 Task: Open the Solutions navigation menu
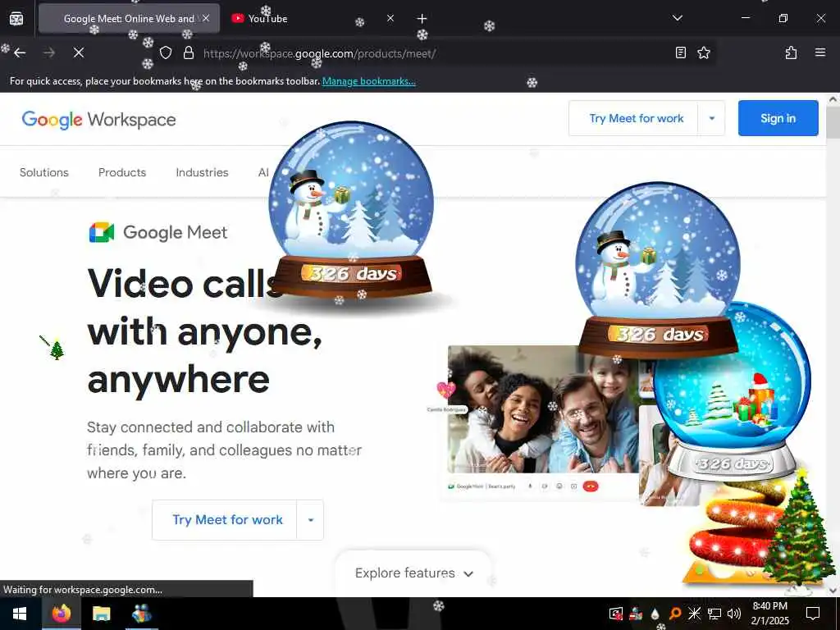[44, 172]
